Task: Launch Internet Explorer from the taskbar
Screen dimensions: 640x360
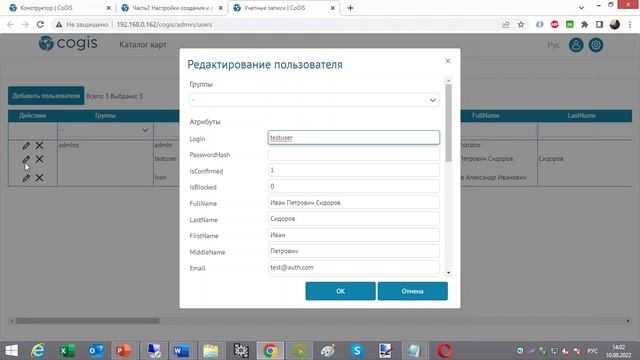Action: pos(38,351)
